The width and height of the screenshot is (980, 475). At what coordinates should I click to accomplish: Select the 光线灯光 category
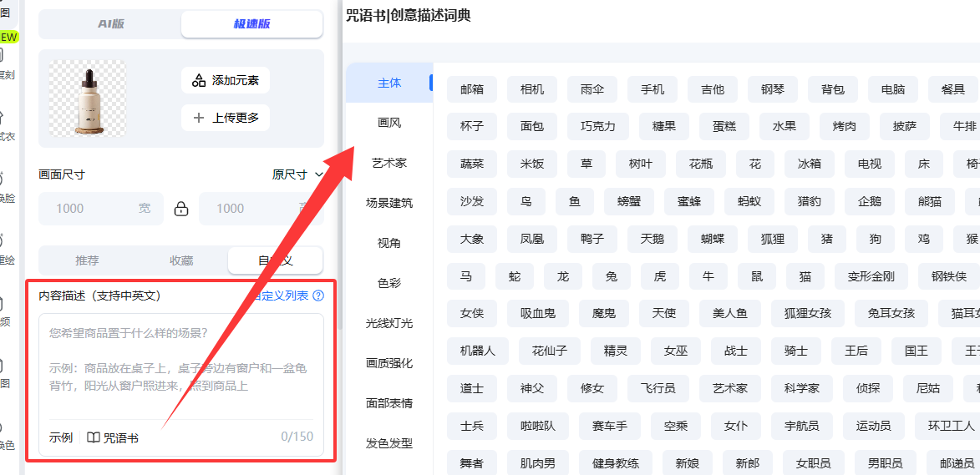(389, 323)
